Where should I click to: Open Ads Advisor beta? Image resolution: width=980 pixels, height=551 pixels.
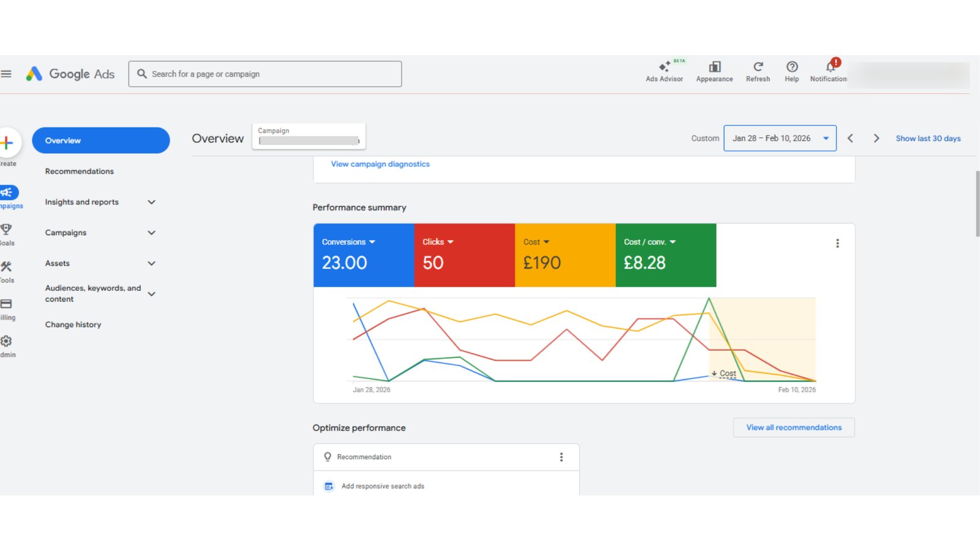pyautogui.click(x=665, y=71)
